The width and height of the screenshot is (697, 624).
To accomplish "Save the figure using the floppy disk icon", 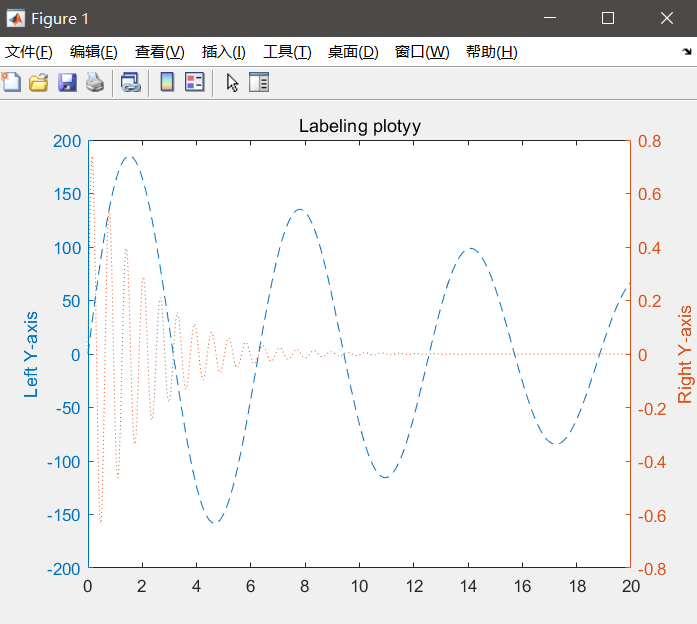I will pos(67,83).
